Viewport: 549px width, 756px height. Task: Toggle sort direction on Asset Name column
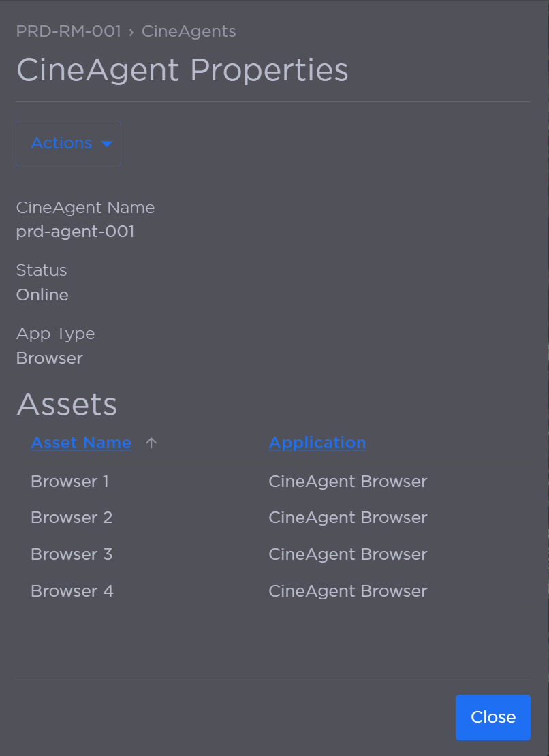coord(81,443)
